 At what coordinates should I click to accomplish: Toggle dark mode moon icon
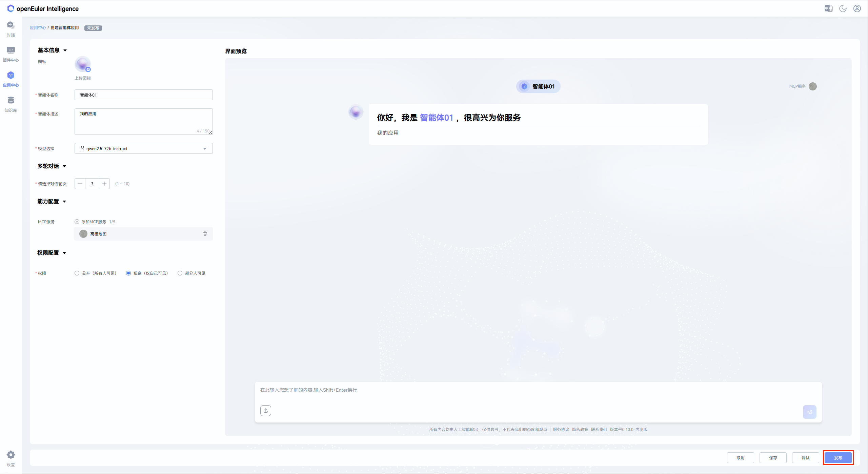[843, 8]
